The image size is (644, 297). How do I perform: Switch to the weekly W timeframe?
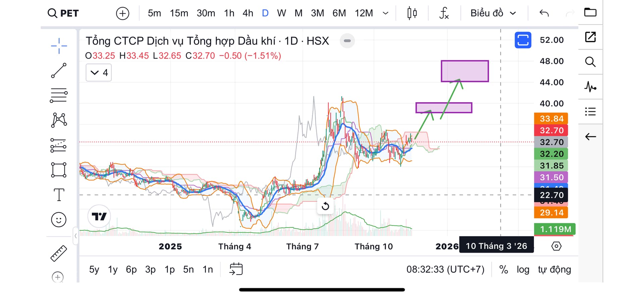[281, 13]
